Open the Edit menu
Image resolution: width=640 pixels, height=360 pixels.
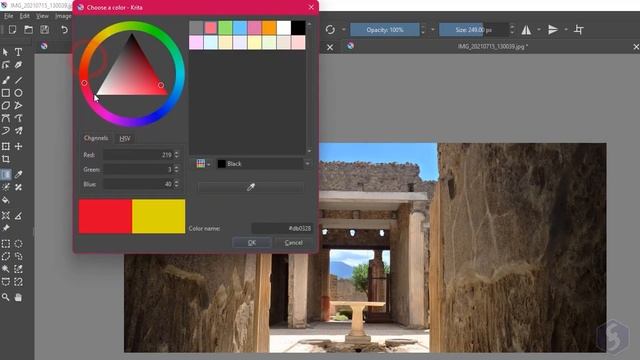pos(24,16)
